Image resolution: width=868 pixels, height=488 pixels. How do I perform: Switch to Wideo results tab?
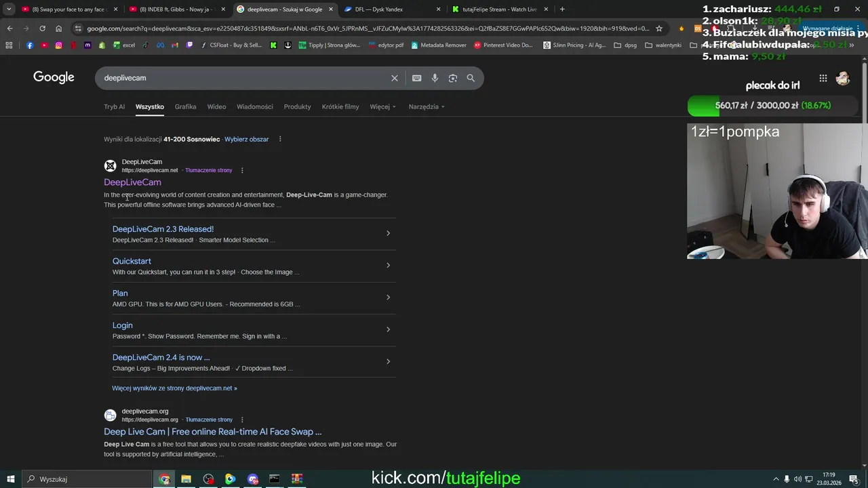pyautogui.click(x=216, y=106)
